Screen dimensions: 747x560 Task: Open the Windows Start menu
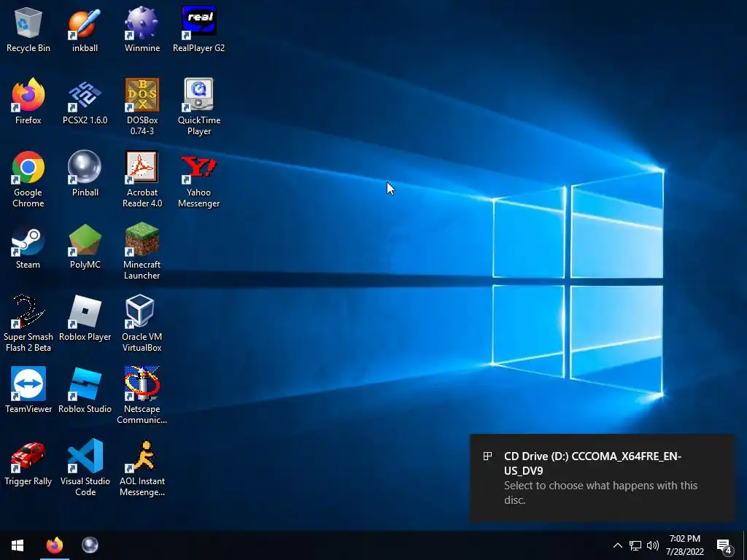(18, 545)
